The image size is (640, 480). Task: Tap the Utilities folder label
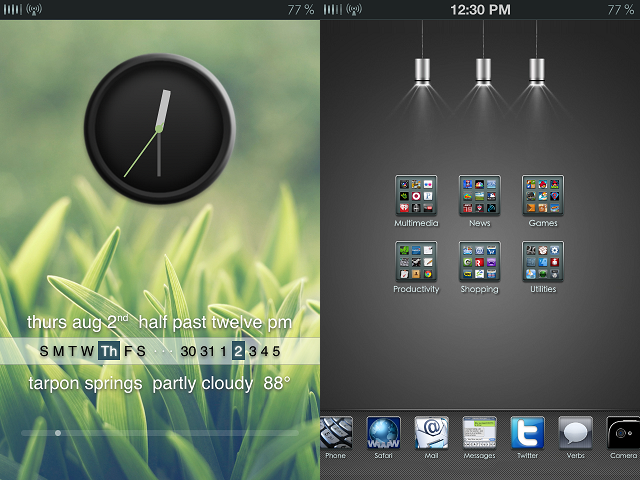(543, 289)
